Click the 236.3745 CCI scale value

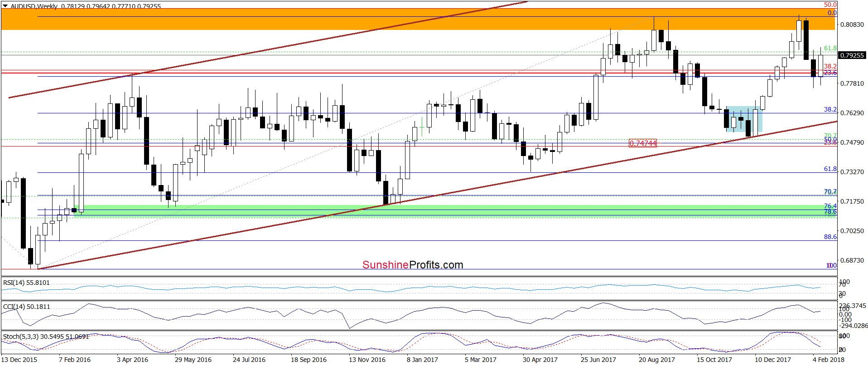click(853, 306)
